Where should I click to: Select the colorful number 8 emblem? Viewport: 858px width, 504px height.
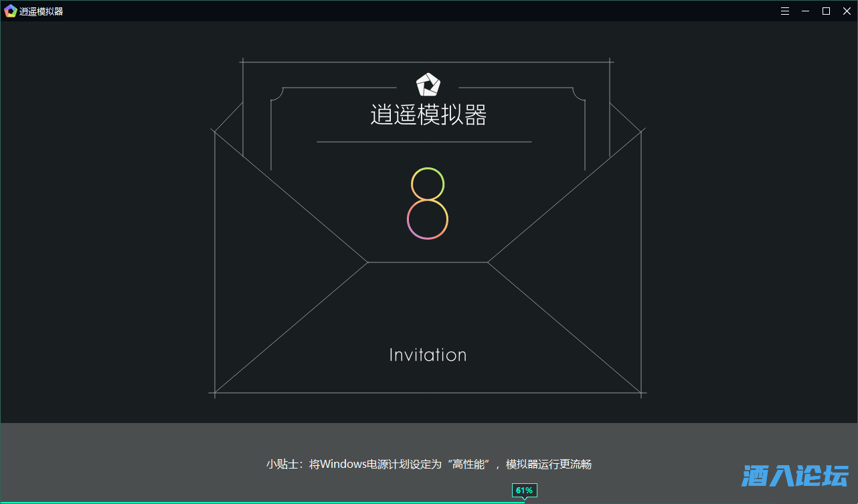click(428, 201)
